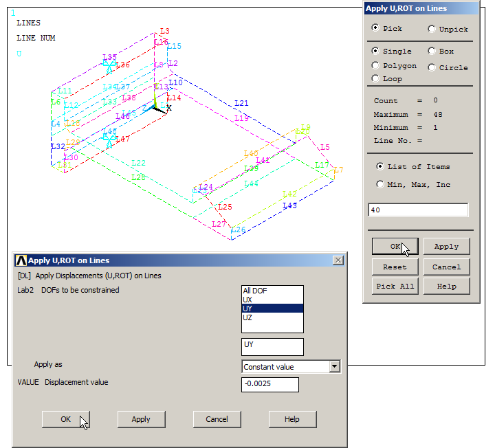Close the displacement dialog with the X button
This screenshot has height=448, width=495.
point(338,260)
